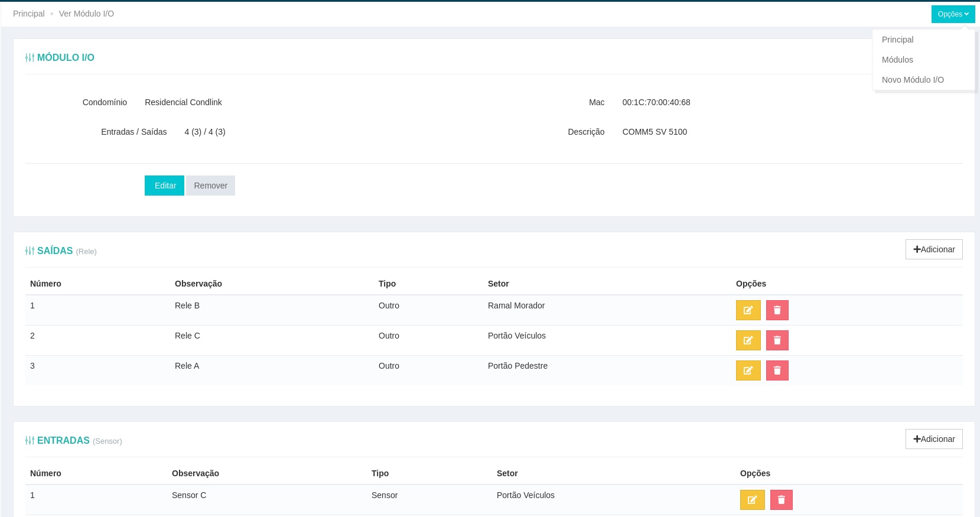Screen dimensions: 980x517
Task: Click the Ver Módulo I/O breadcrumb
Action: click(x=86, y=14)
